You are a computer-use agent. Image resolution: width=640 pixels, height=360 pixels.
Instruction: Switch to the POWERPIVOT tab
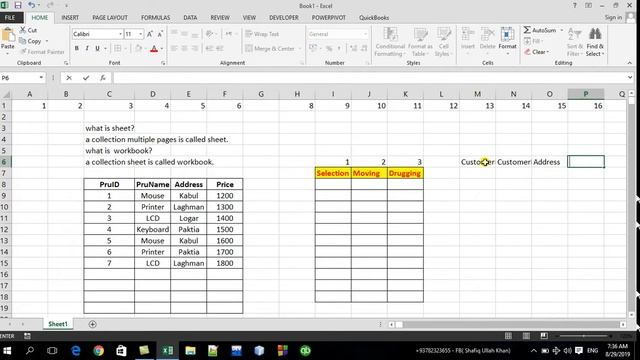pos(329,18)
